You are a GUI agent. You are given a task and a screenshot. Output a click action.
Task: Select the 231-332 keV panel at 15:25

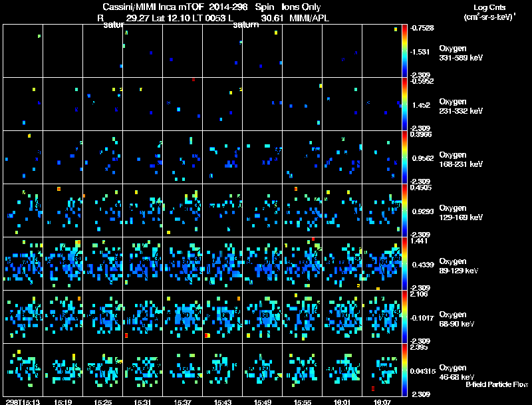pos(103,104)
